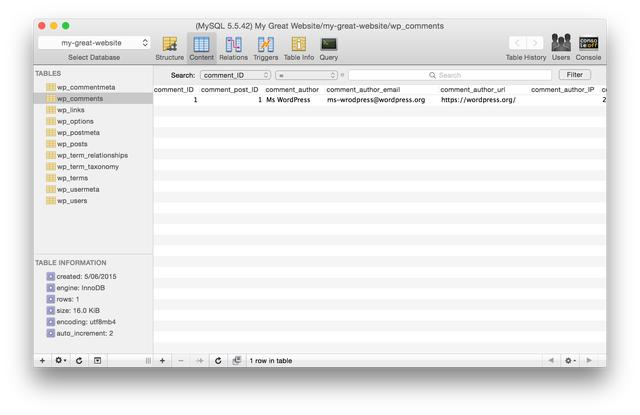
Task: Click the encoding: utf8mb4 info row
Action: pos(81,322)
